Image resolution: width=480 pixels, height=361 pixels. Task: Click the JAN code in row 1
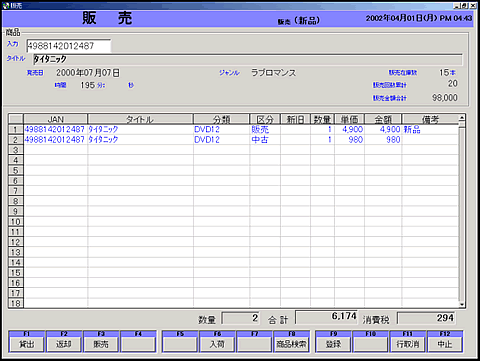55,129
